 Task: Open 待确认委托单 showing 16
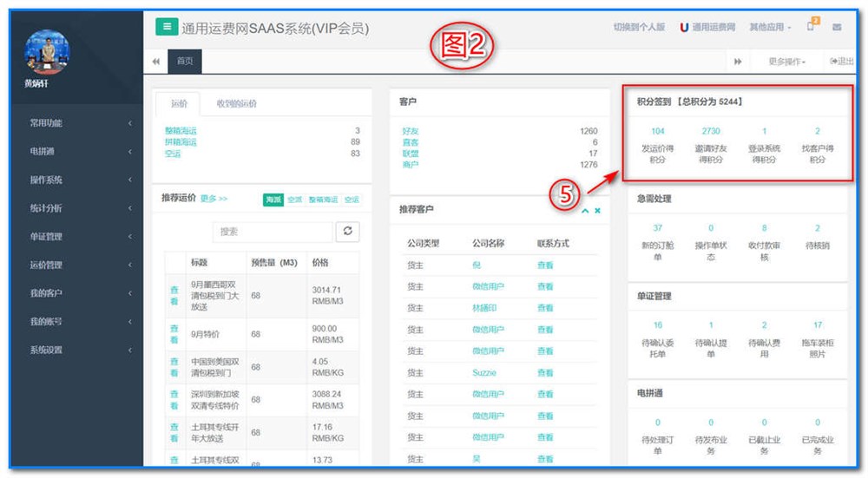(658, 339)
